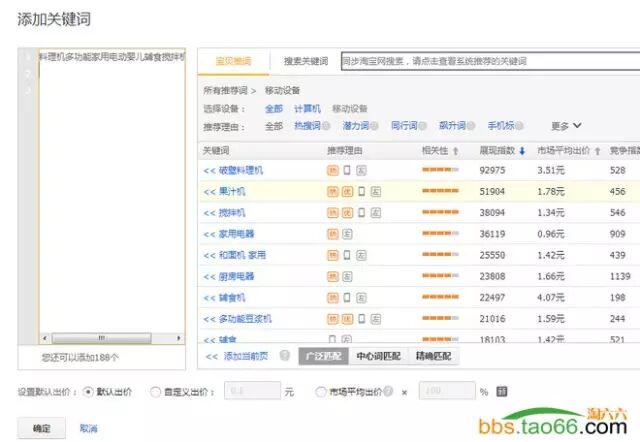Switch to the 搜索关键词 tab

point(306,61)
